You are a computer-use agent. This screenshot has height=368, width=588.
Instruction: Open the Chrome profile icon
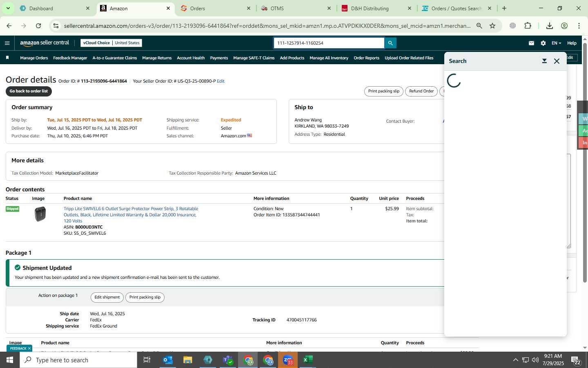point(564,26)
